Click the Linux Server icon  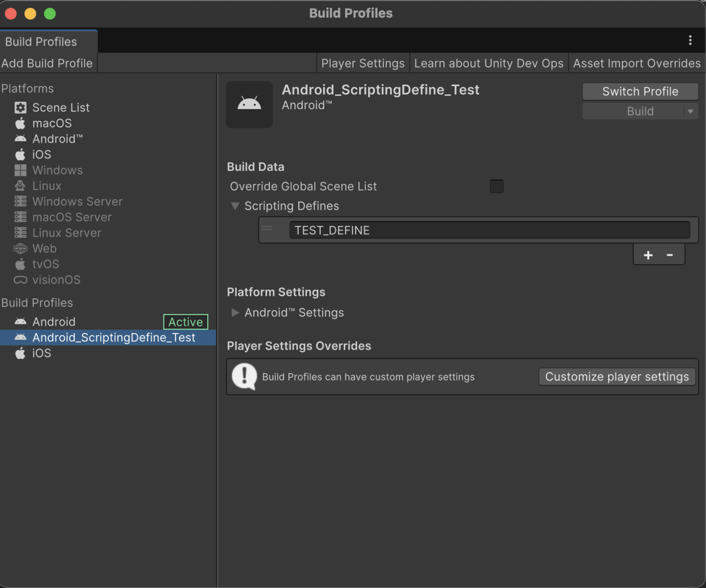(21, 232)
